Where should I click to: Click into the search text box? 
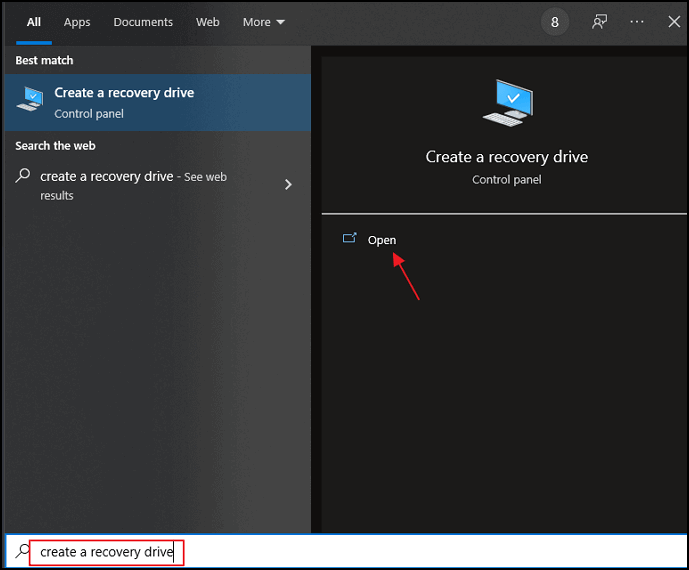click(x=345, y=552)
